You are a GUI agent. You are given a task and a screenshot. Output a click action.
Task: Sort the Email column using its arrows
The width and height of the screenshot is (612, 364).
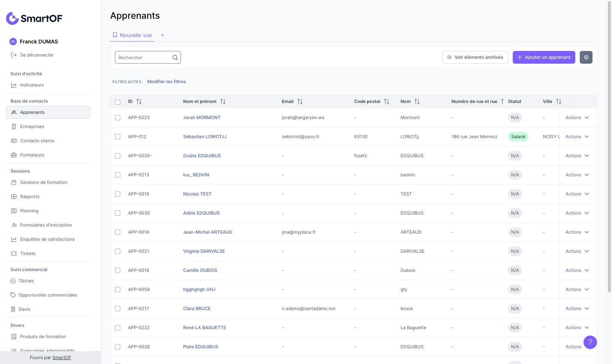click(300, 101)
